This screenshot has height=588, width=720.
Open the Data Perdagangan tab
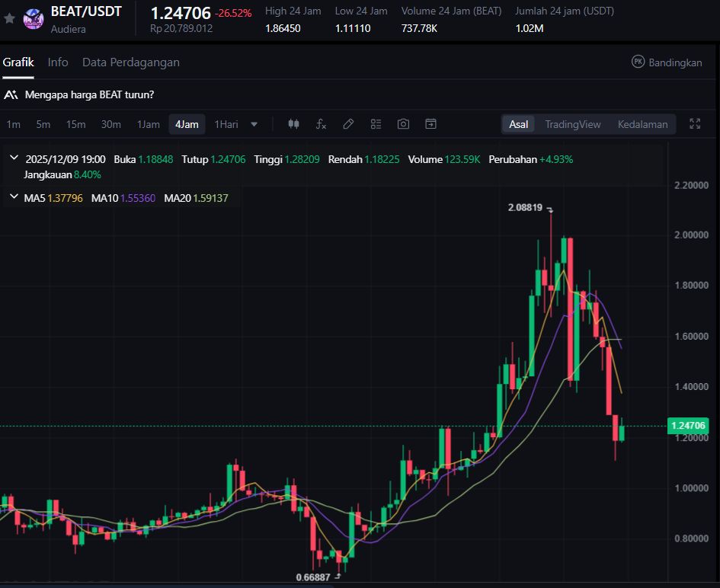click(x=130, y=62)
